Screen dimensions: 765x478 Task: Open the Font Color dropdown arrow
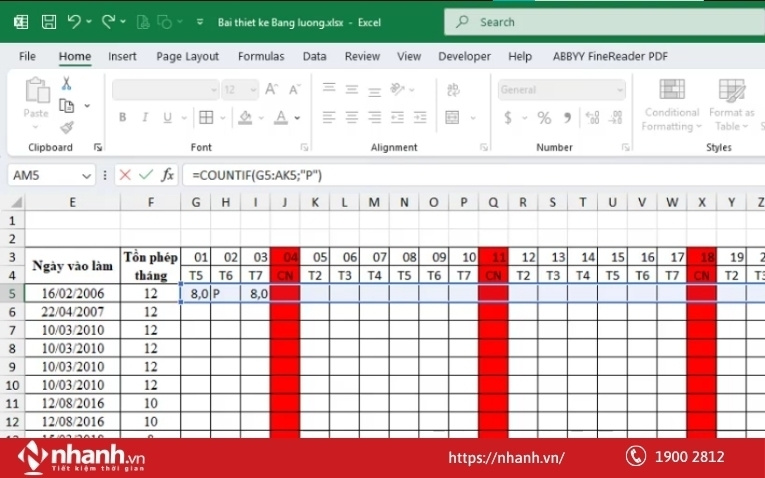297,118
